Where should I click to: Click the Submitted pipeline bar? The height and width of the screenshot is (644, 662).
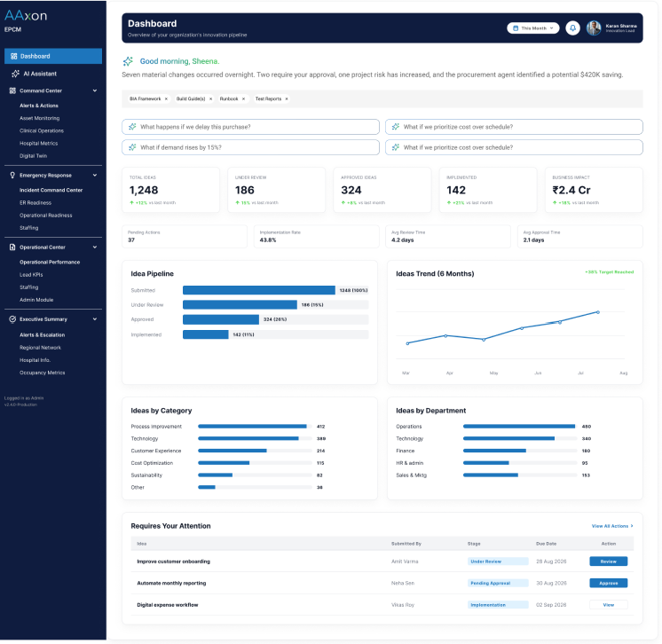click(259, 290)
